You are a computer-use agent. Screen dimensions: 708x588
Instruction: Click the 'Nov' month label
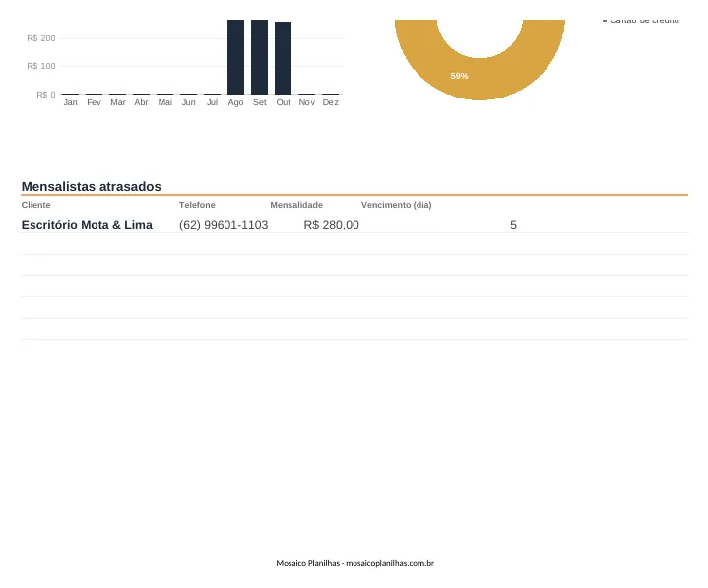(306, 102)
